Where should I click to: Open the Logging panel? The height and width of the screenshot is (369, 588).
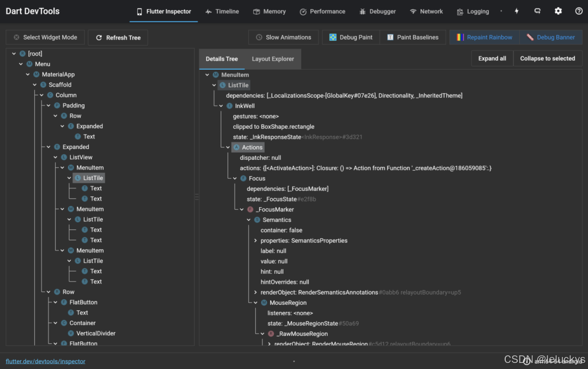473,11
